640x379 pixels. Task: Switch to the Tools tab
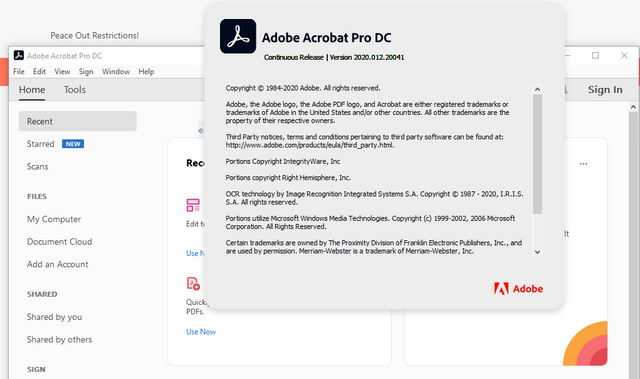click(75, 90)
